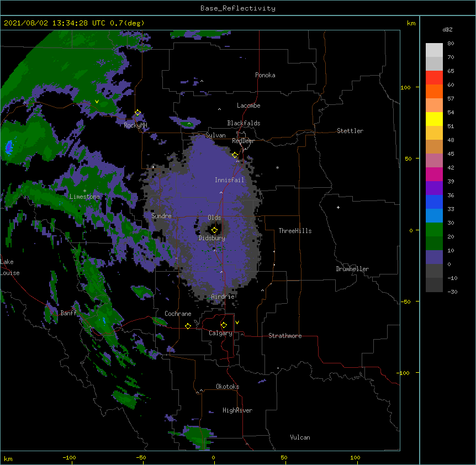
Task: Click the Strathmore city label
Action: (x=285, y=336)
